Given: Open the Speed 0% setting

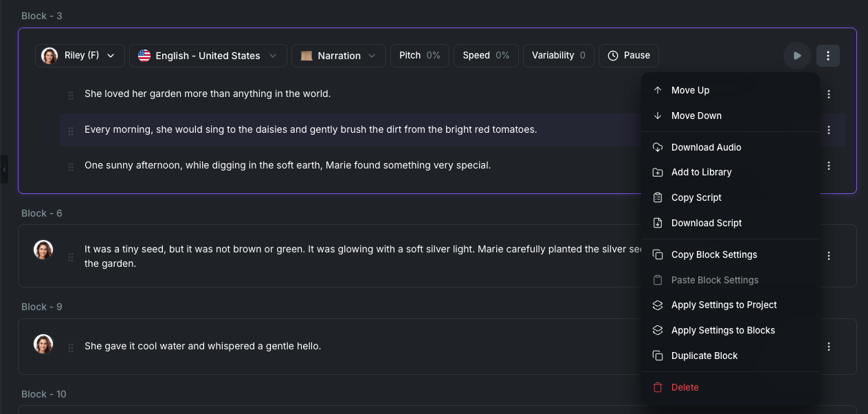Looking at the screenshot, I should click(486, 56).
